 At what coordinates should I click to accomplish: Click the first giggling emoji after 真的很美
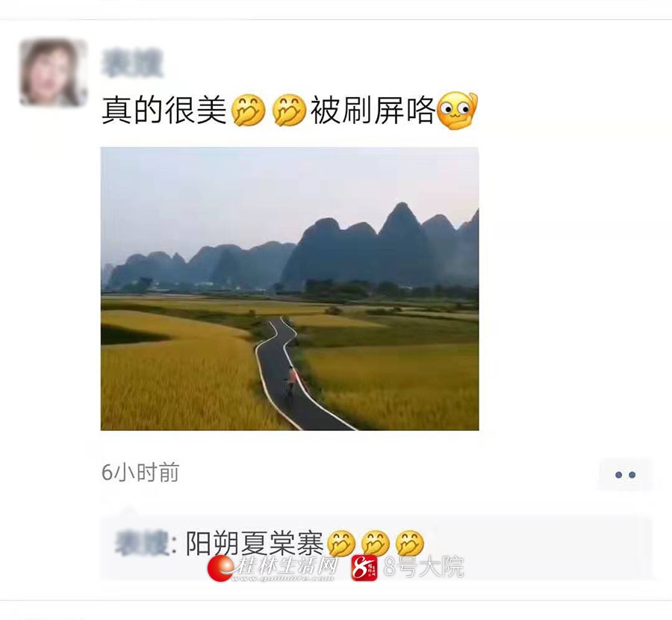(x=248, y=111)
